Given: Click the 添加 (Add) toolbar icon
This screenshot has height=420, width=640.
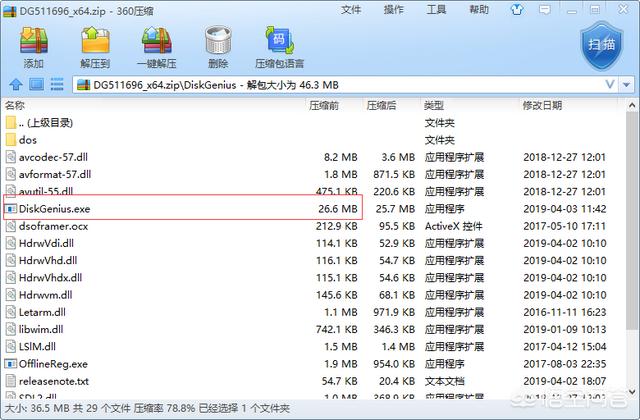Looking at the screenshot, I should (34, 41).
